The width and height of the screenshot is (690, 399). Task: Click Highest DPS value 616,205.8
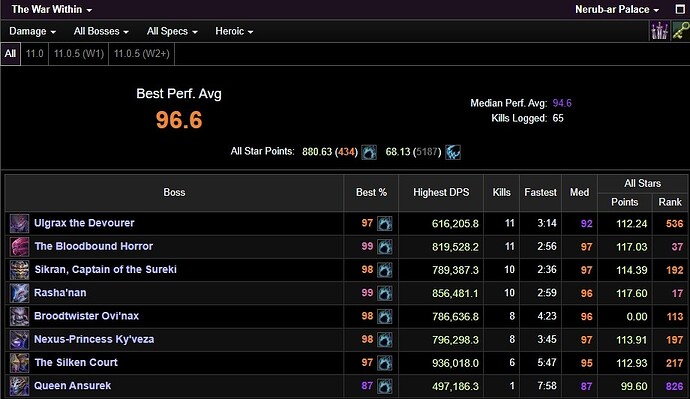tap(455, 224)
